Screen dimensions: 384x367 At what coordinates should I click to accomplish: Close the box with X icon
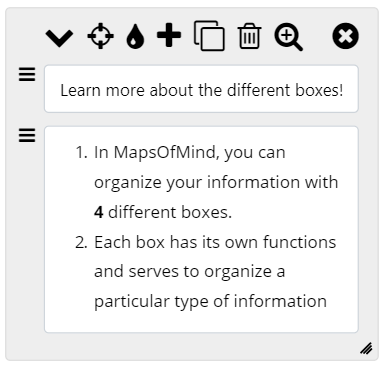pyautogui.click(x=346, y=36)
